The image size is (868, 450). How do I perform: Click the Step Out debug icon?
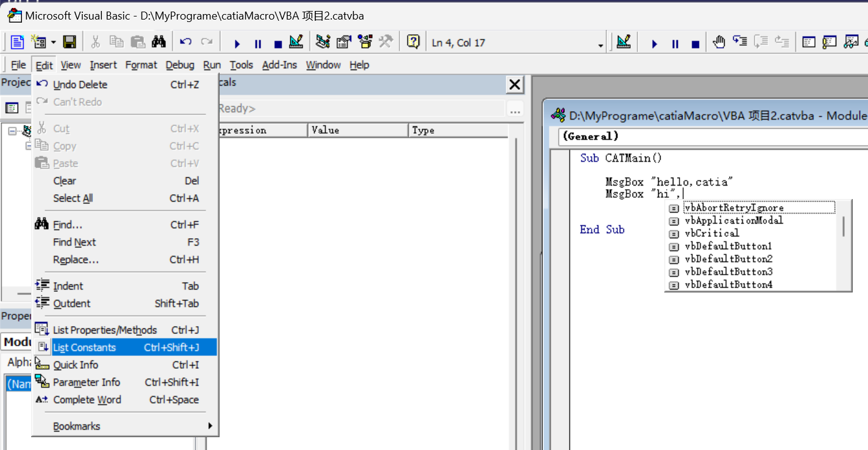click(781, 42)
